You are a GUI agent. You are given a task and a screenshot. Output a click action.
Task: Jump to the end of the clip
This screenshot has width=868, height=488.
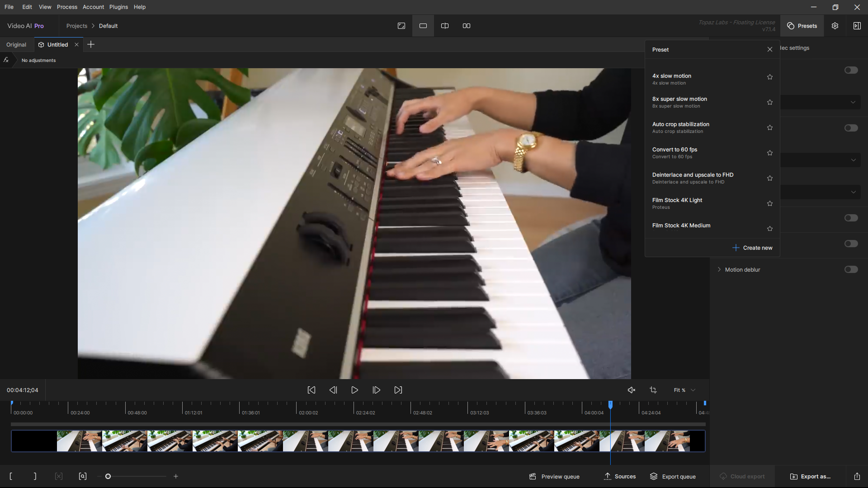point(398,390)
